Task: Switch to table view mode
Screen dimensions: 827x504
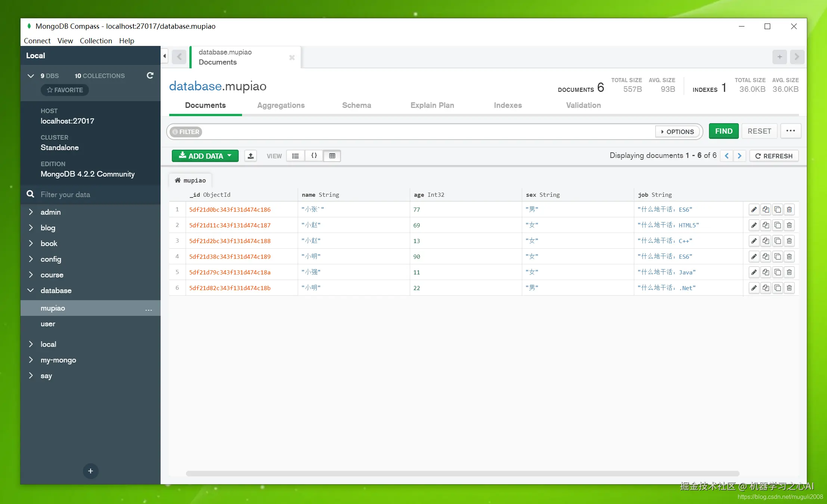Action: 332,156
